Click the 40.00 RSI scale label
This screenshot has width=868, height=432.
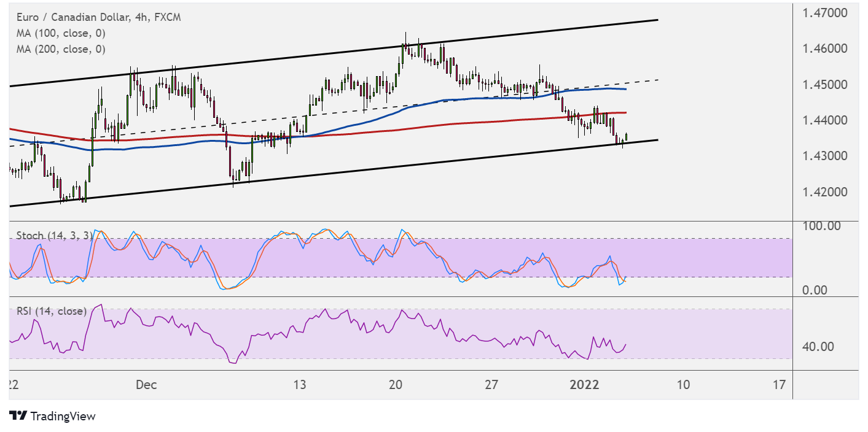tap(818, 347)
